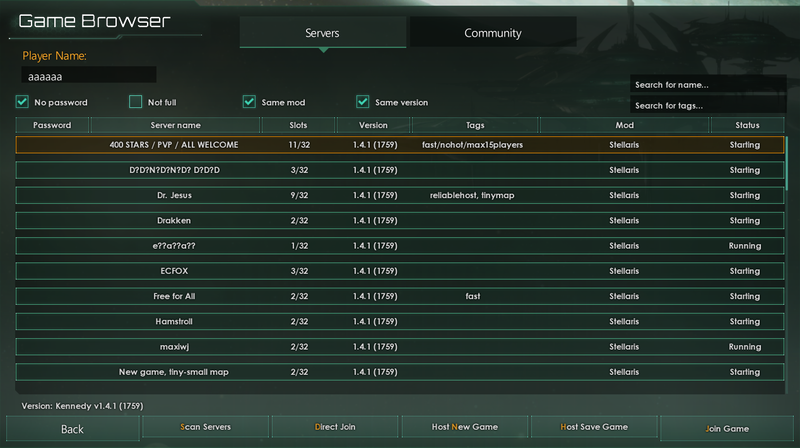Click Host New Game button
Viewport: 800px width, 448px height.
pyautogui.click(x=465, y=427)
